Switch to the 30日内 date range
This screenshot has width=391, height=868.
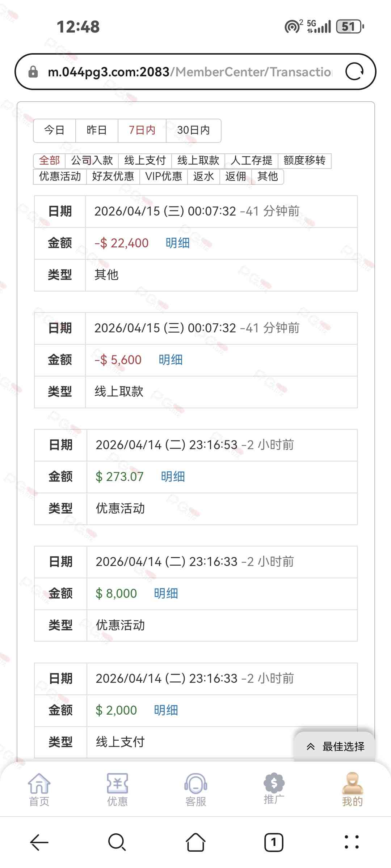pos(193,130)
